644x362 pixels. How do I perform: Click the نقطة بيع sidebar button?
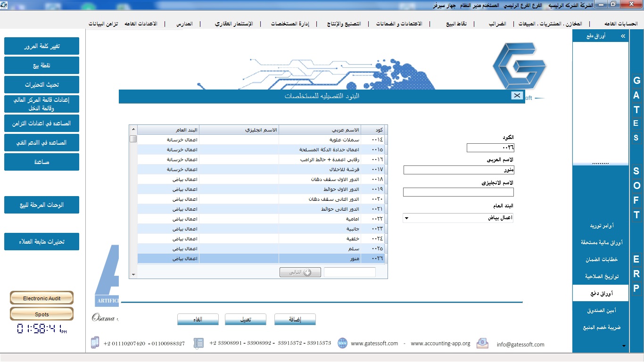41,66
